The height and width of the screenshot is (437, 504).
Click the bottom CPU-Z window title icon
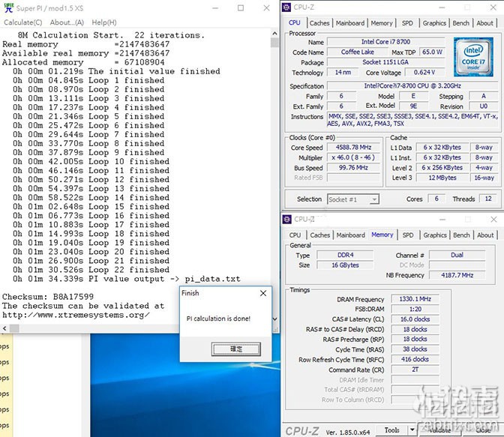[x=286, y=220]
